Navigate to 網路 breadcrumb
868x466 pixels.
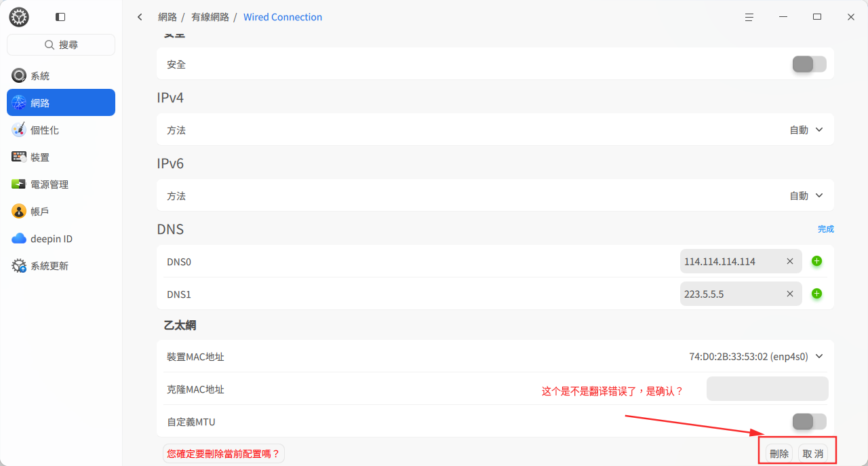click(167, 17)
